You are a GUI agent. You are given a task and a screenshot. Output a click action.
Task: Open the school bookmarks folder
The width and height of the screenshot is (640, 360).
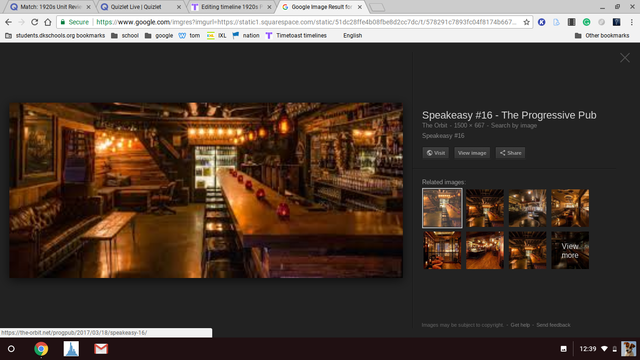125,36
